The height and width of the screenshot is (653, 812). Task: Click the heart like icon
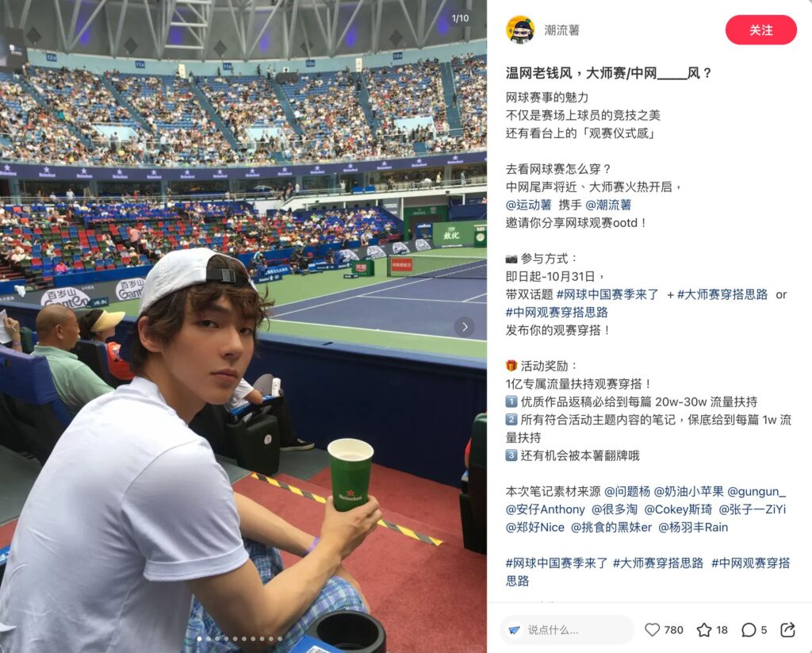(652, 630)
